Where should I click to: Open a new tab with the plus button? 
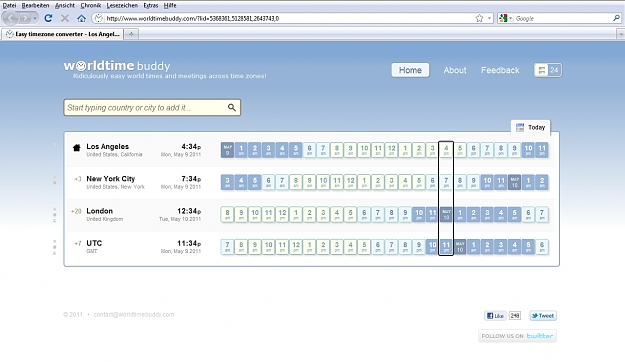pyautogui.click(x=131, y=34)
